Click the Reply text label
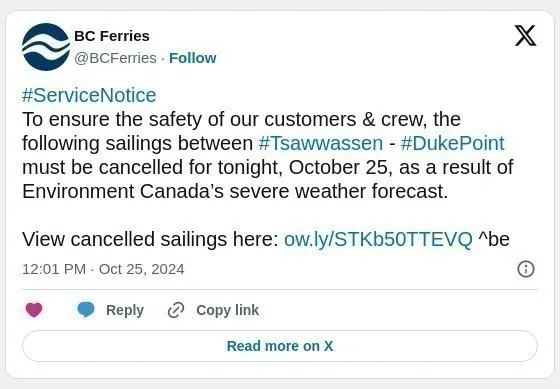 pos(125,310)
